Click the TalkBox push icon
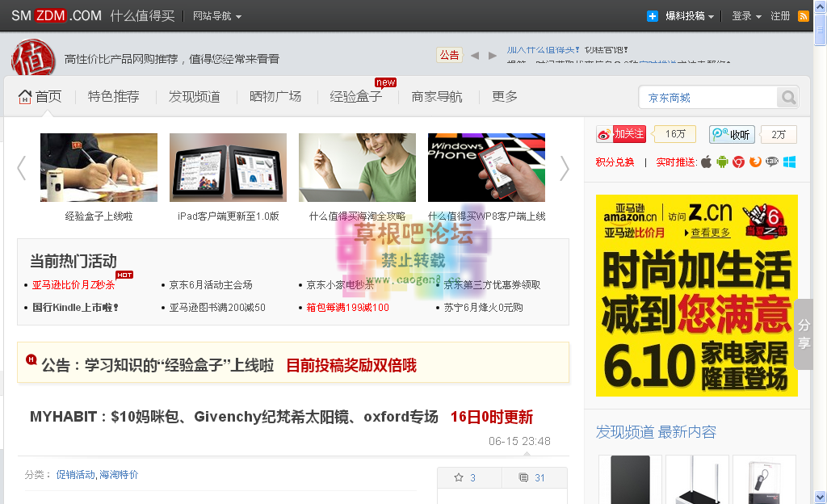827x504 pixels. [x=773, y=162]
